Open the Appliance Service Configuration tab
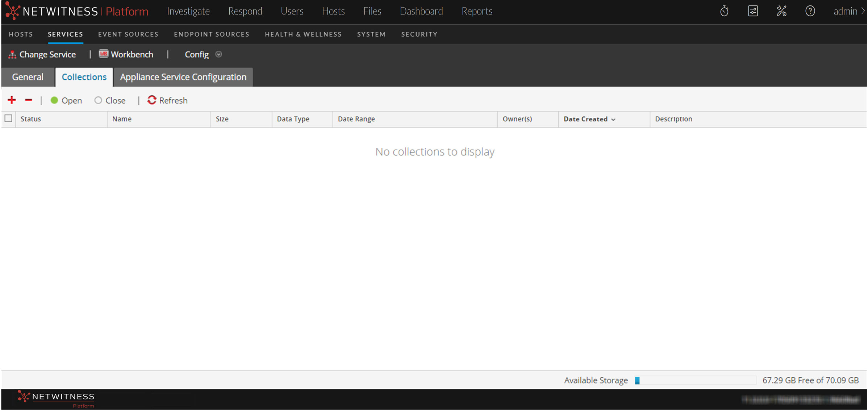Screen dimensions: 868x410 click(183, 77)
